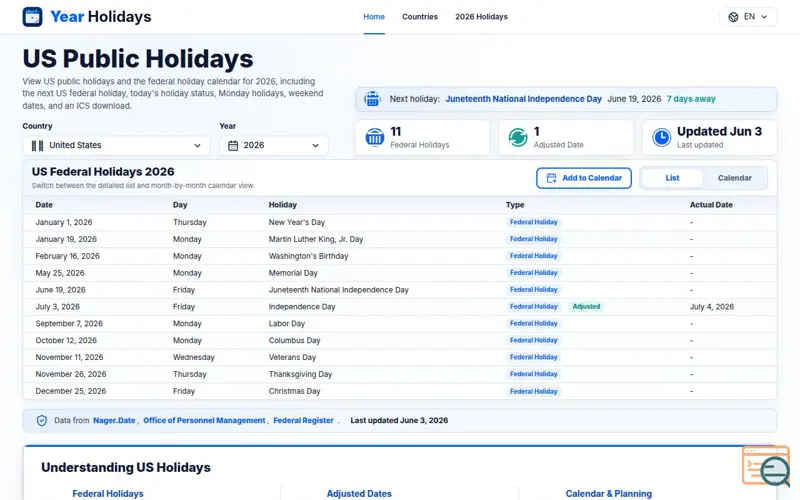Click the Calendar & Planning heading

[609, 493]
